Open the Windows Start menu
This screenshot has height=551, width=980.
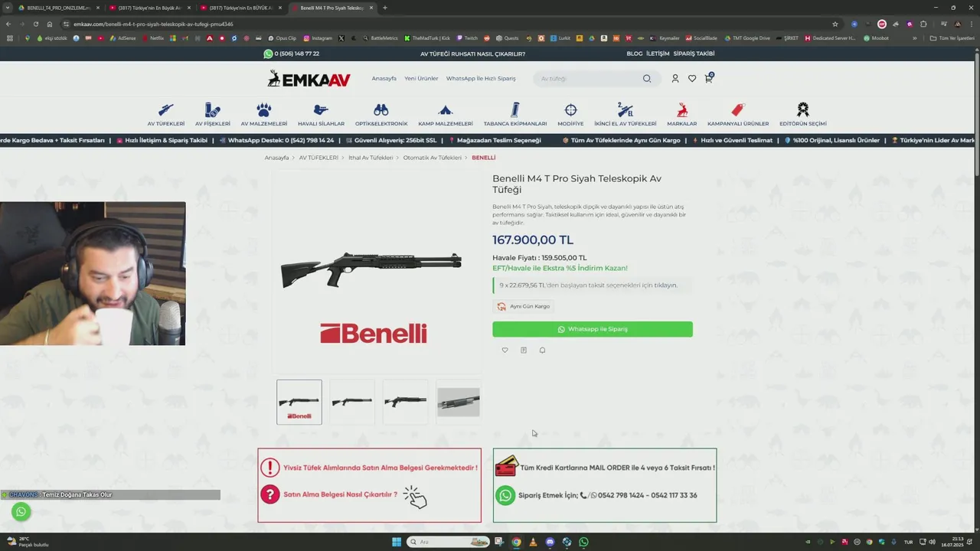click(397, 542)
